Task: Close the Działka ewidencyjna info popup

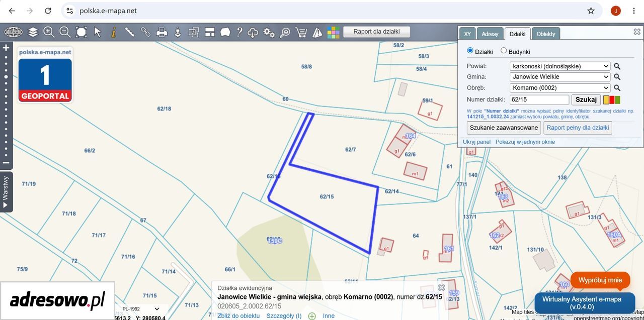Action: point(441,287)
